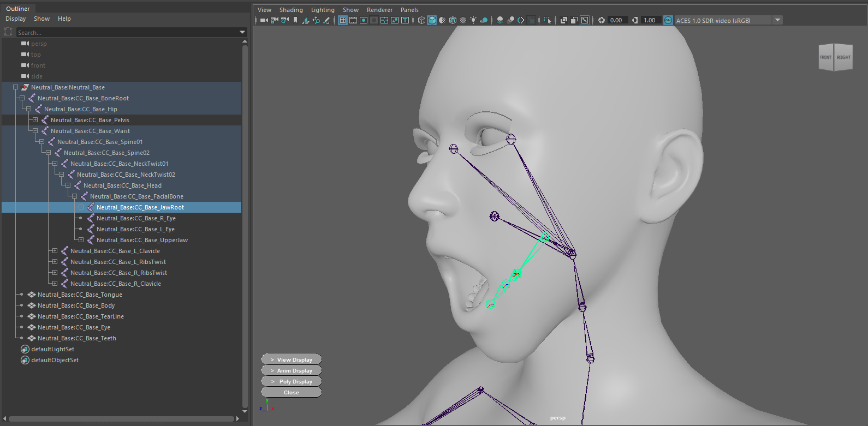This screenshot has width=868, height=426.
Task: Toggle the Resolution Gate icon
Action: click(364, 20)
